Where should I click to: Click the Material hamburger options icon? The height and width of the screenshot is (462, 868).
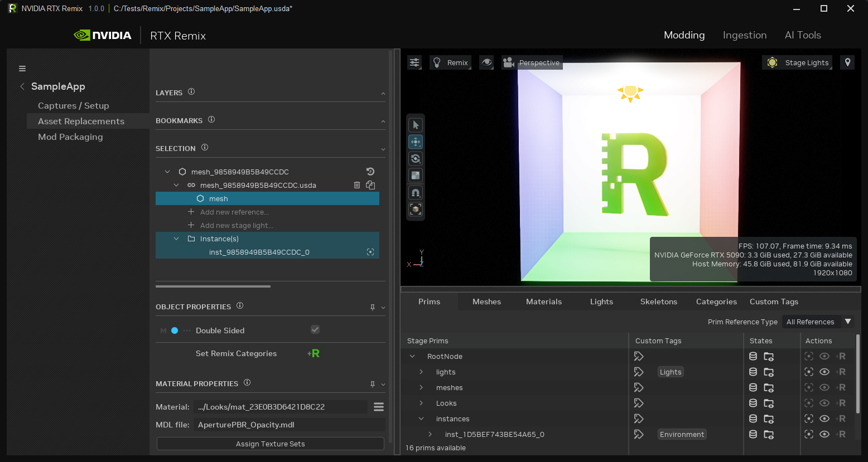(x=379, y=407)
